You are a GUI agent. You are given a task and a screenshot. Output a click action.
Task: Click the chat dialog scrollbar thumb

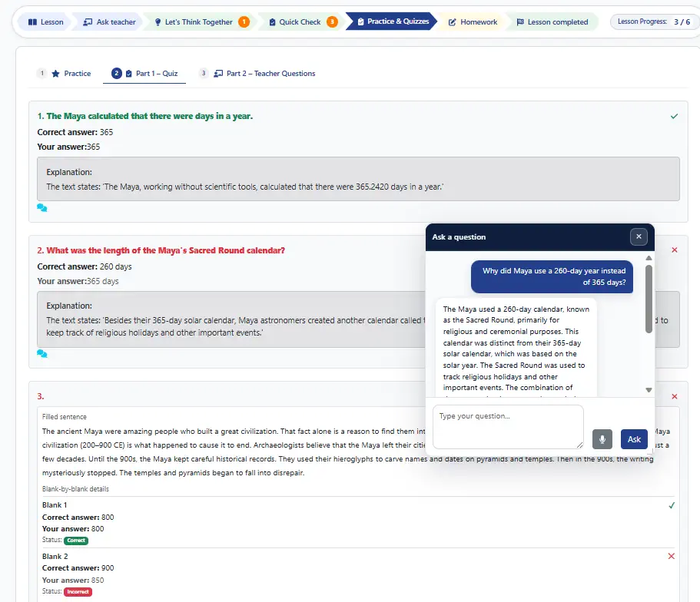649,299
